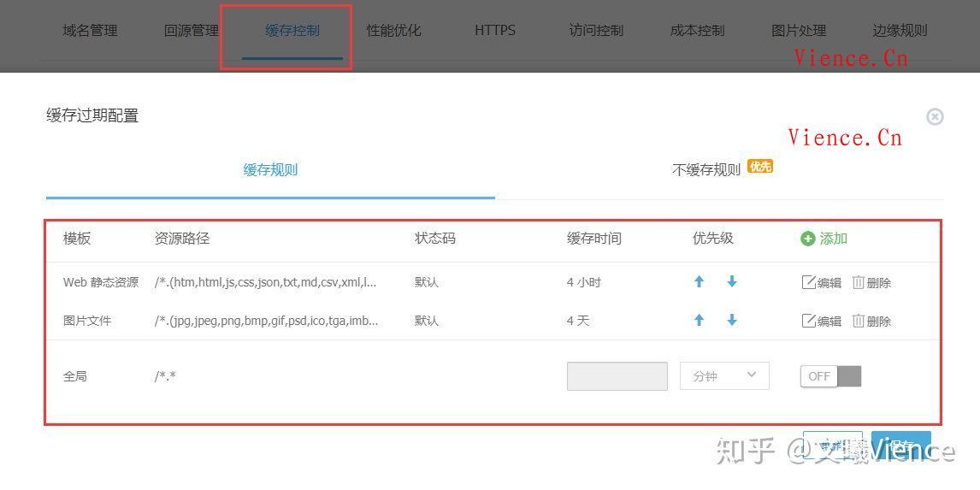Image resolution: width=980 pixels, height=490 pixels.
Task: Edit the image files cache rule
Action: [821, 321]
